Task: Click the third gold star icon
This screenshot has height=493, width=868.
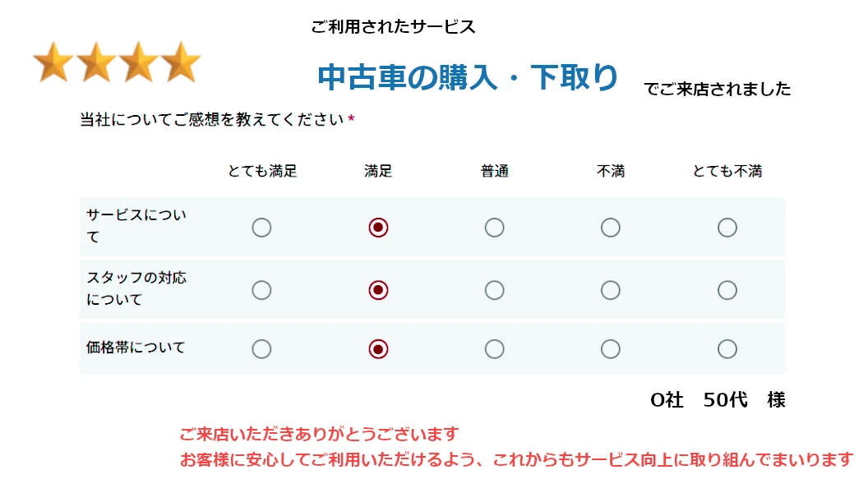Action: 138,63
